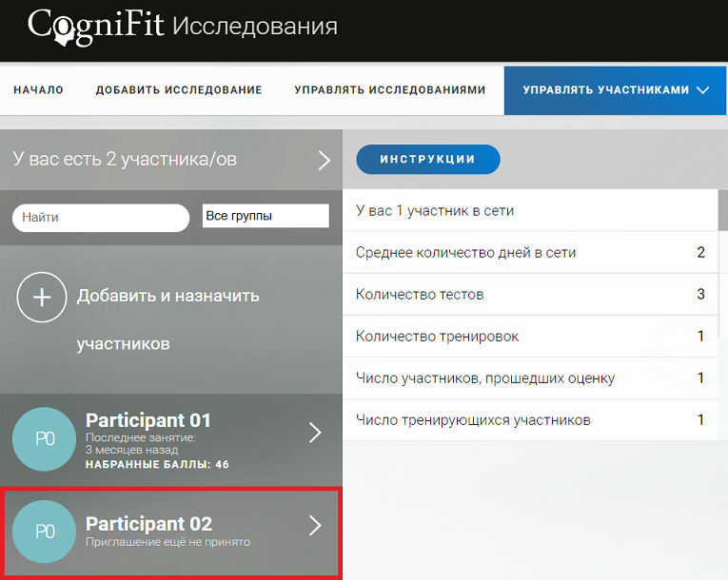Select Управлять исследованиями in navigation

(390, 90)
